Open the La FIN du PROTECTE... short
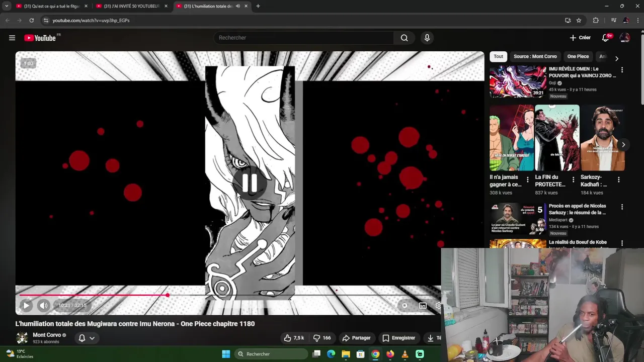The image size is (644, 362). pyautogui.click(x=557, y=138)
